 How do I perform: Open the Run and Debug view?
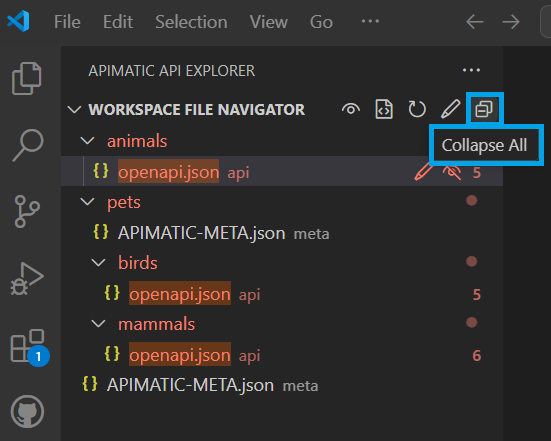[x=27, y=278]
